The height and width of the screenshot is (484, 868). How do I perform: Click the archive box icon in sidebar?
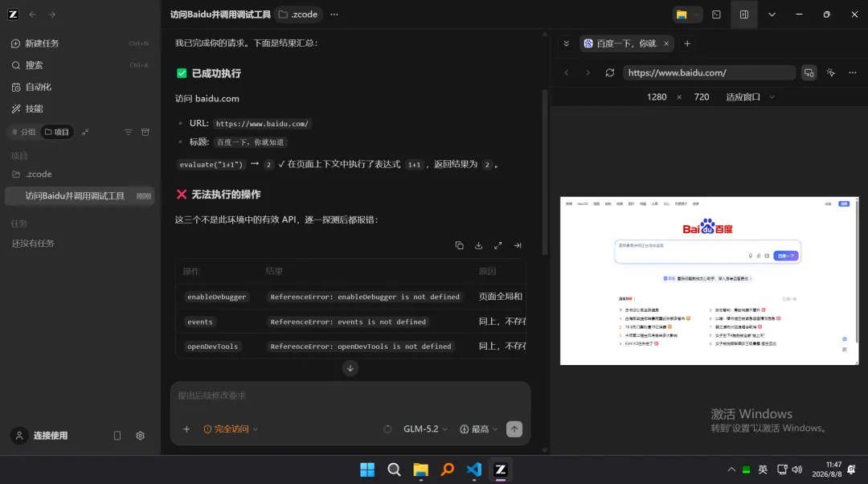[x=145, y=132]
